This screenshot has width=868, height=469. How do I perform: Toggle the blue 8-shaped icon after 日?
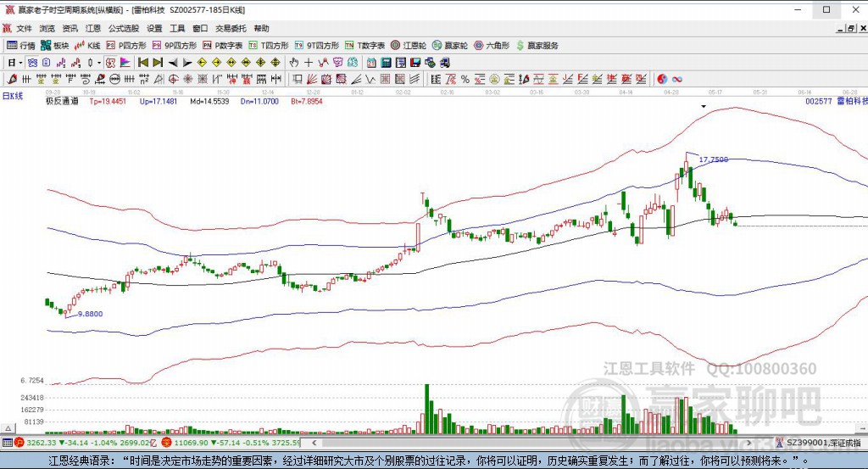(x=32, y=63)
